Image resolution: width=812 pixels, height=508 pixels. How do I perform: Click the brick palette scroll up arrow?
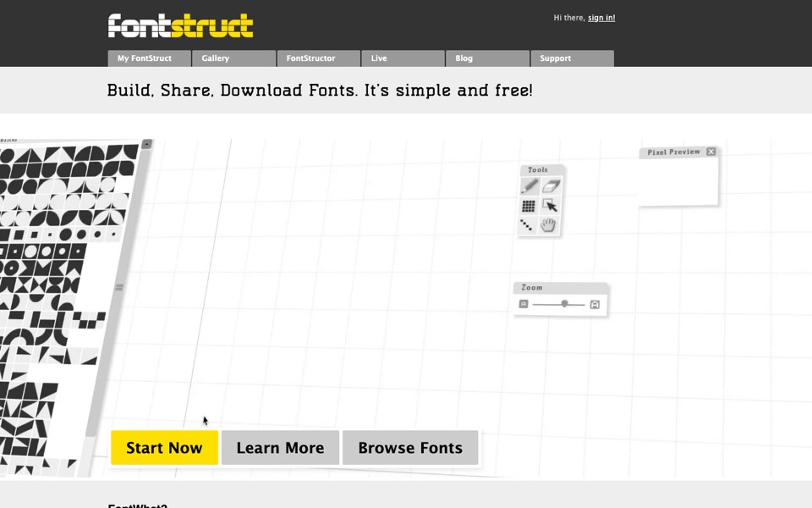pyautogui.click(x=146, y=144)
